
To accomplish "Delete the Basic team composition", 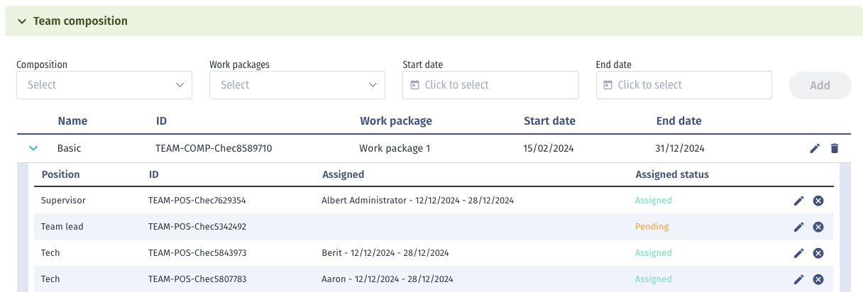I will coord(835,148).
